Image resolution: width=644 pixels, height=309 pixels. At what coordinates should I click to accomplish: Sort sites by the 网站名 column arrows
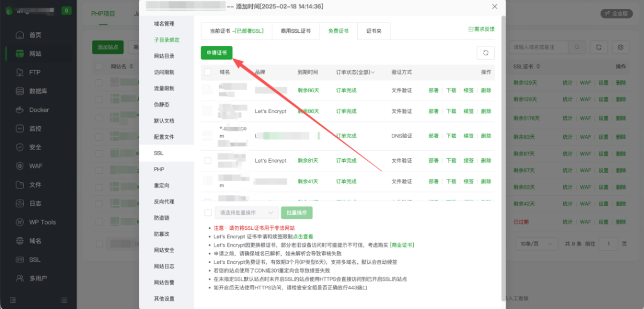(131, 66)
